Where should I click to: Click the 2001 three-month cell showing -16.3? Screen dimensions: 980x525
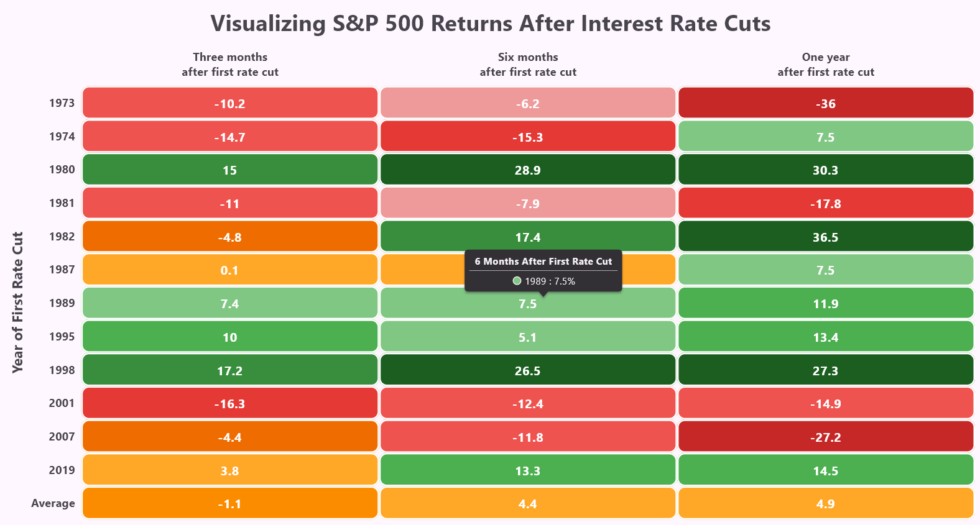[x=229, y=403]
